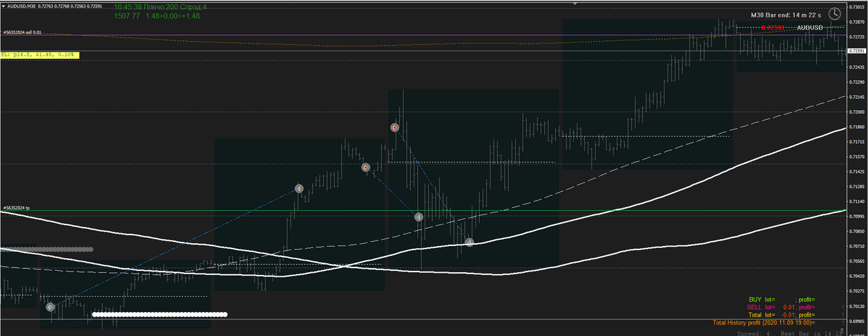Screen dimensions: 868x336
Task: Click the green 16:45:38 Плечо:200 Спрэд:4 text
Action: pos(161,6)
